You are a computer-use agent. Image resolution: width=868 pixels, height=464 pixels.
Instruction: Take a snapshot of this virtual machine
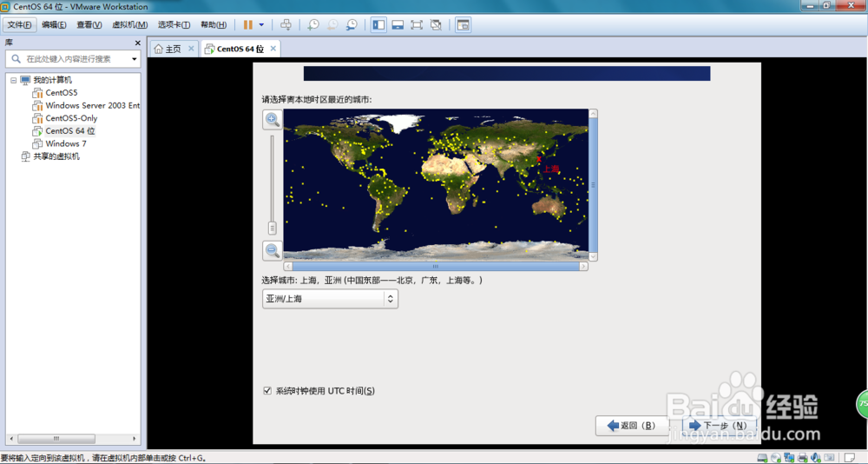click(x=313, y=25)
